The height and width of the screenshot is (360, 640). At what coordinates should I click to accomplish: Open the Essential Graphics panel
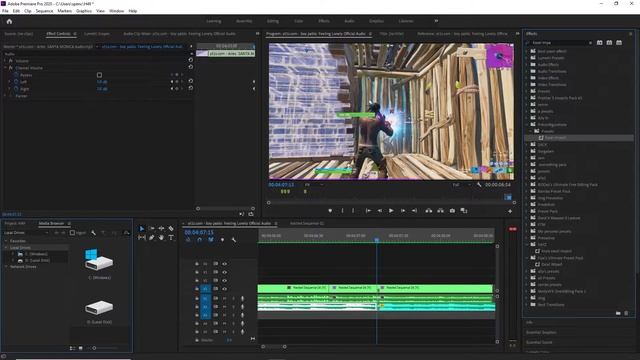541,332
